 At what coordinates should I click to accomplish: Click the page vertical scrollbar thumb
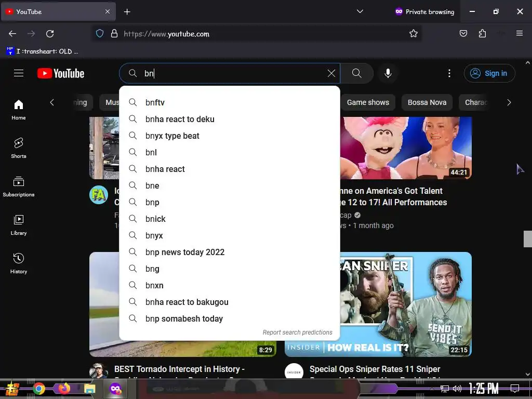(528, 239)
